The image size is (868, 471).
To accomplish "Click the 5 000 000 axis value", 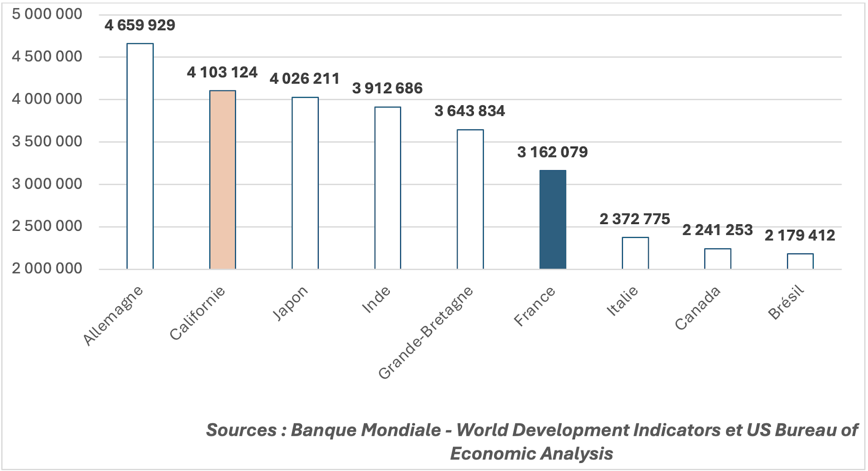I will (x=47, y=14).
